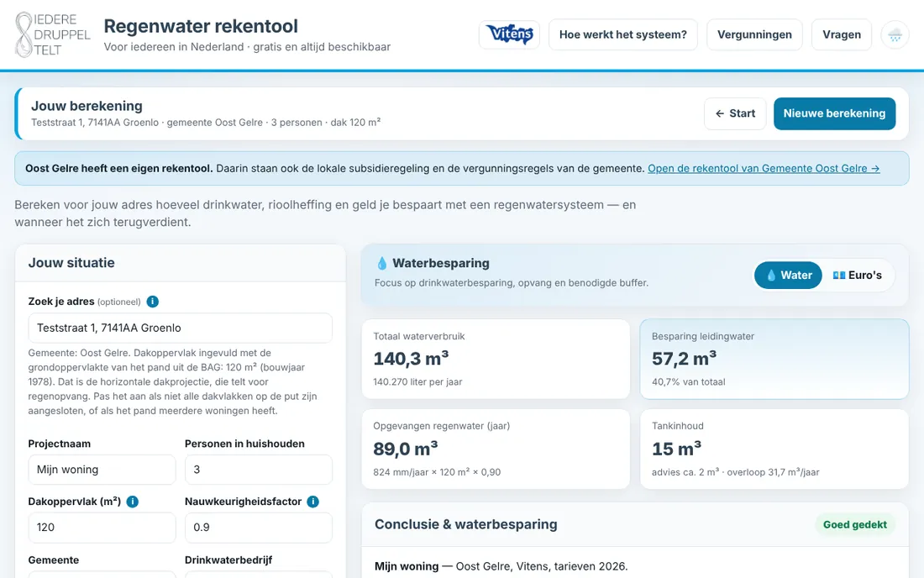Screen dimensions: 924x578
Task: Click the text 140.270 liter per jaar
Action: pos(417,381)
